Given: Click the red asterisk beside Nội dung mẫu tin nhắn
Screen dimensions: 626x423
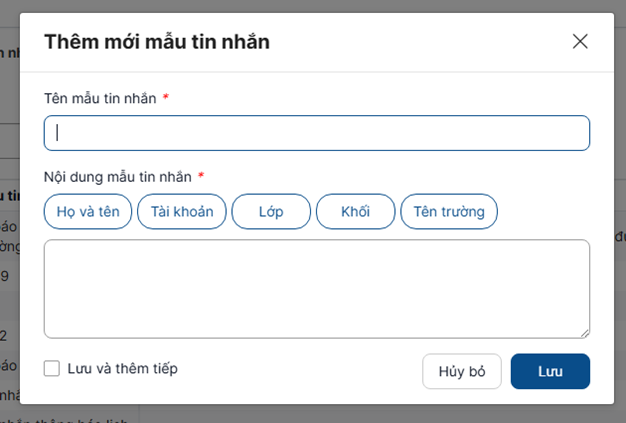Looking at the screenshot, I should click(x=201, y=176).
